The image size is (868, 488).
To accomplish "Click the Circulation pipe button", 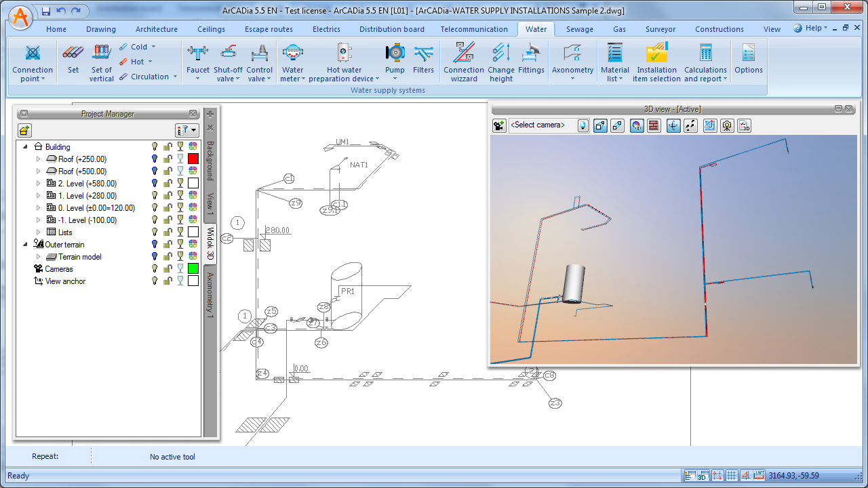I will pos(149,77).
